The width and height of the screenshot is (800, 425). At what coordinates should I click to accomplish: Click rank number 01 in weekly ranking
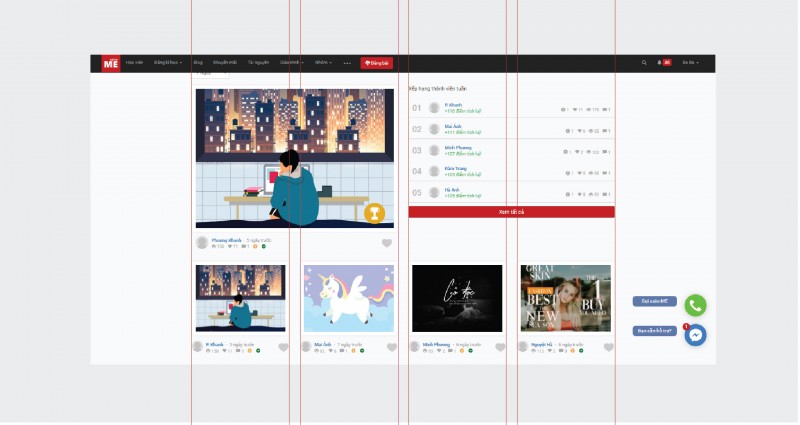point(417,108)
